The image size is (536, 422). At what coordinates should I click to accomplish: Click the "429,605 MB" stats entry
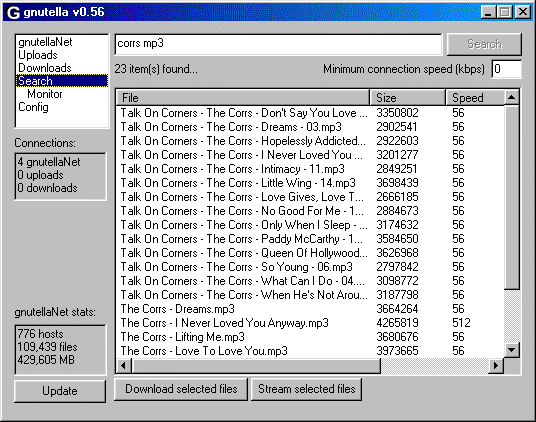[46, 360]
